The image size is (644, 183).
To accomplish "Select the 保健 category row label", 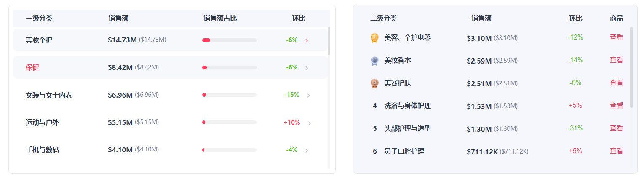I will point(32,68).
